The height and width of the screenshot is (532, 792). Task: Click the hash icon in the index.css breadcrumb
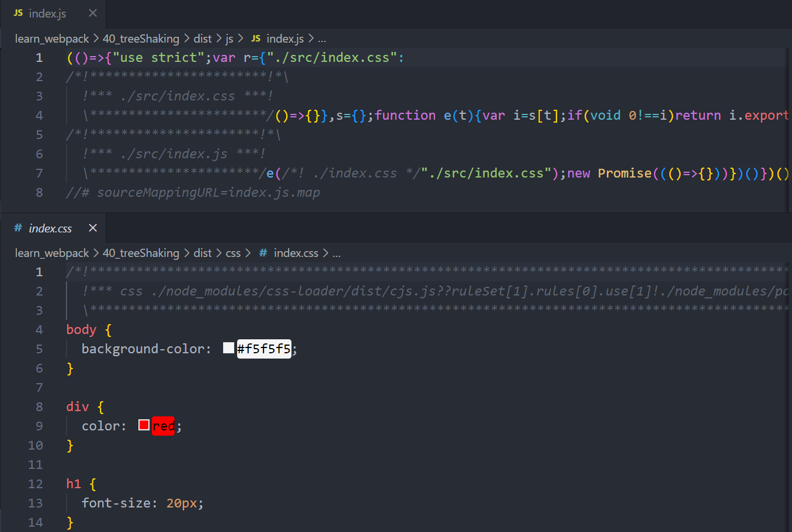(263, 253)
